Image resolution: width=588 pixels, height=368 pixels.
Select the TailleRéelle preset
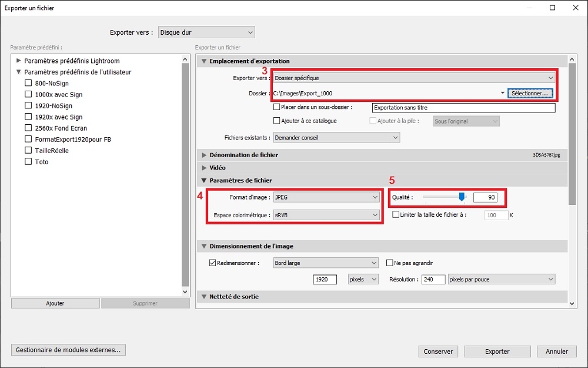(52, 151)
